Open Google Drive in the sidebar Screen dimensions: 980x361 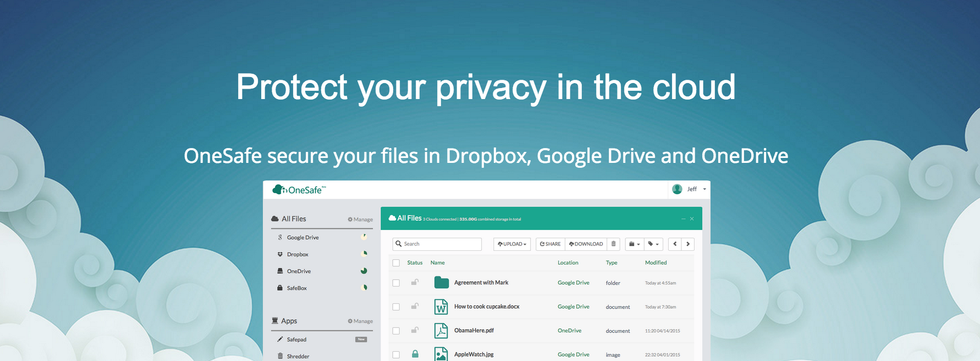click(x=302, y=238)
